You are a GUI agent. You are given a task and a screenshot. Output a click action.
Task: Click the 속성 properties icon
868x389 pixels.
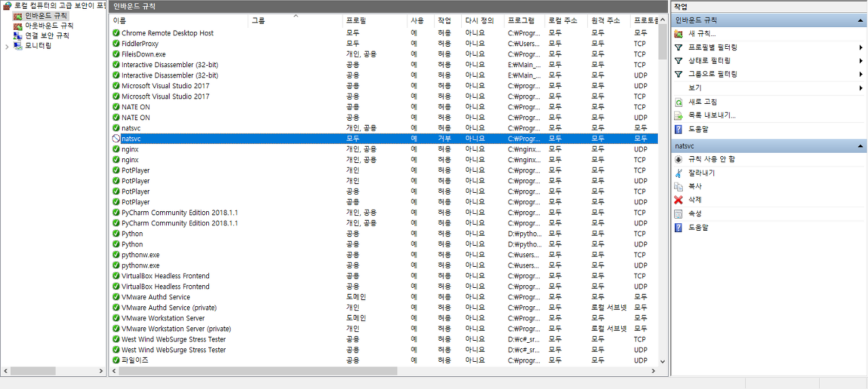[678, 214]
